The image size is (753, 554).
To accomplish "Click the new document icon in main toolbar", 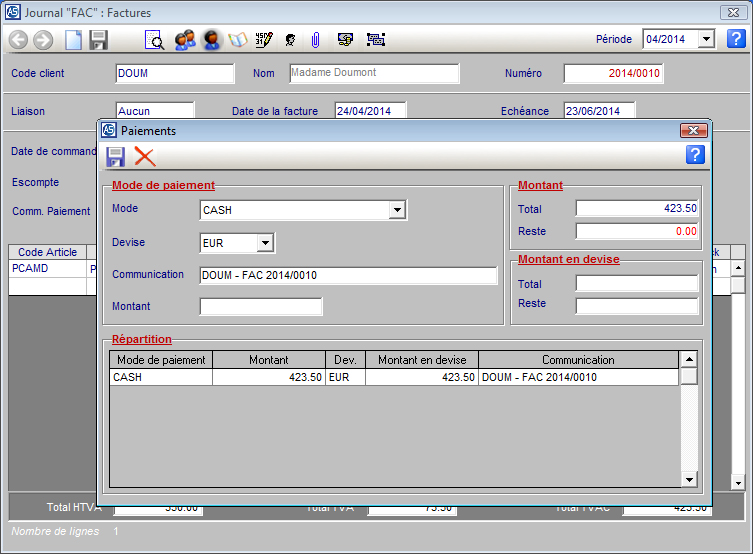I will [73, 40].
